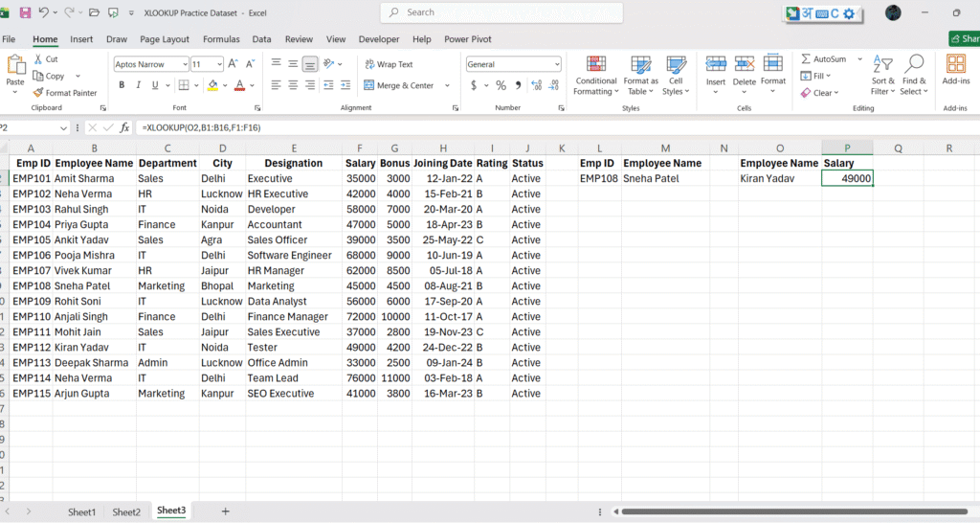Open the Power Pivot tab
The width and height of the screenshot is (980, 523).
coord(467,38)
